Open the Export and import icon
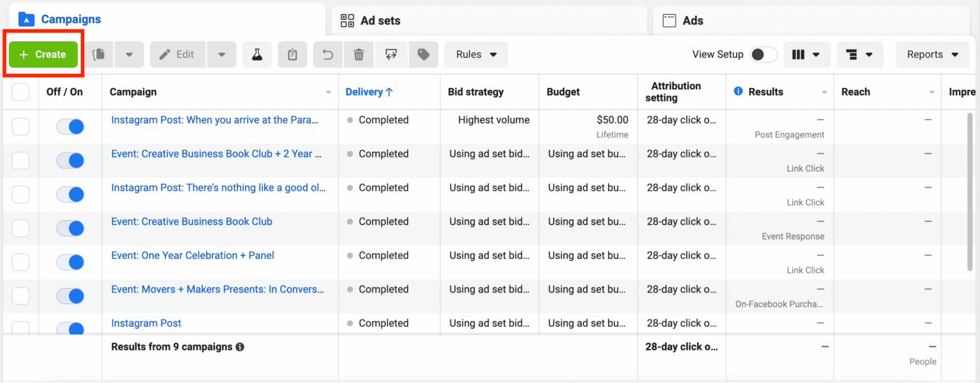980x383 pixels. pos(391,54)
